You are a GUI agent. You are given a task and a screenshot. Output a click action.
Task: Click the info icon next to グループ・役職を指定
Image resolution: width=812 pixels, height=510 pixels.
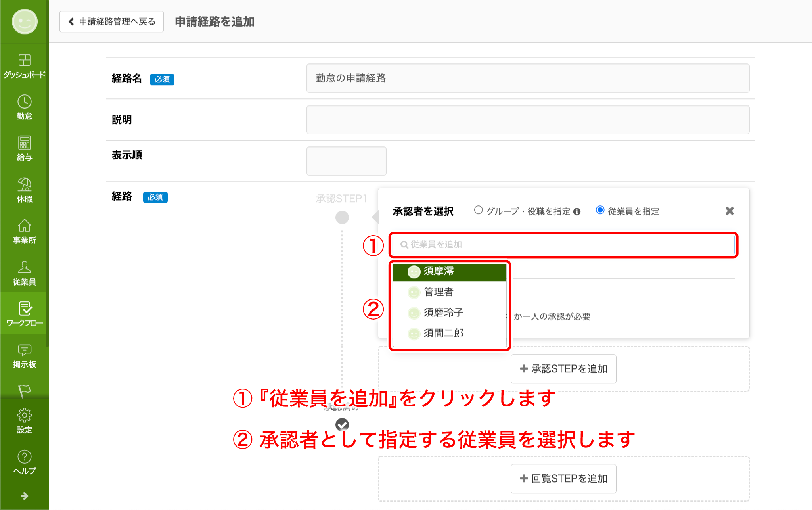[x=577, y=211]
